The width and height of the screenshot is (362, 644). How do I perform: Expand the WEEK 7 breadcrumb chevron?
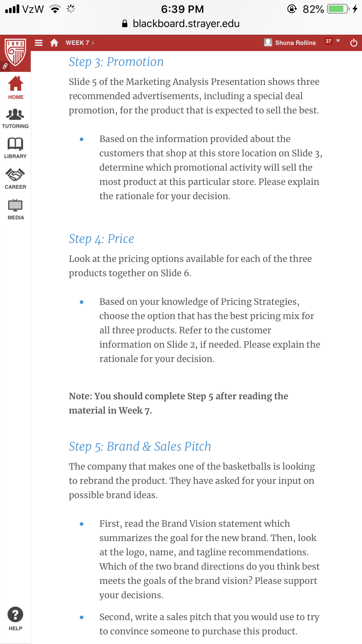click(93, 43)
